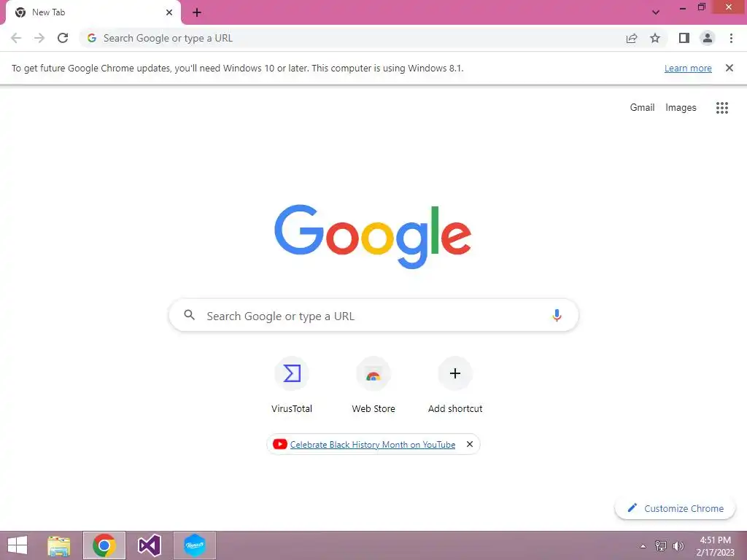Click the Google search box on the page
This screenshot has width=747, height=560.
click(373, 315)
